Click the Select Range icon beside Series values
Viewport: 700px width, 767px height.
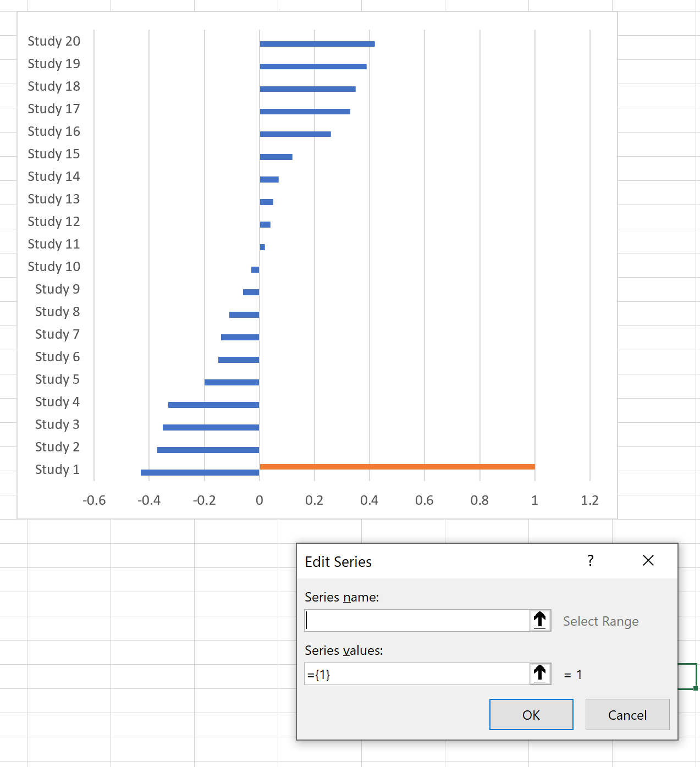540,674
